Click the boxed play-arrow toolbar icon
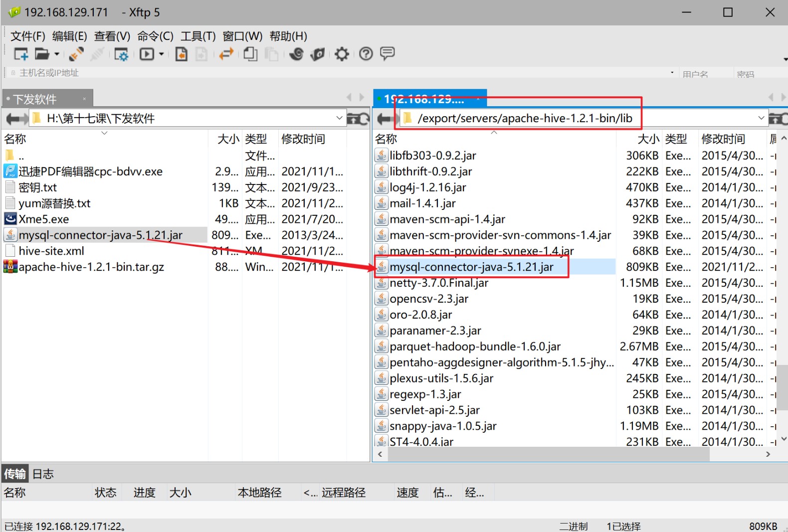Viewport: 788px width, 532px height. click(x=147, y=54)
